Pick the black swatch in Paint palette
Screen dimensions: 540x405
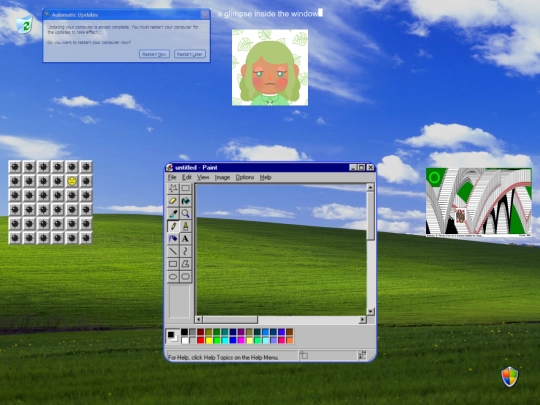click(x=185, y=332)
